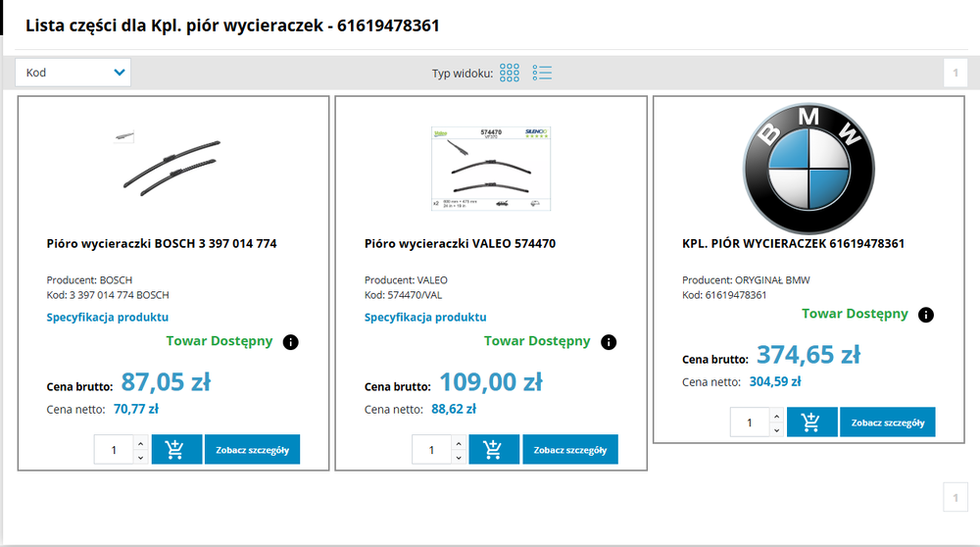Add original BMW wiper set to cart
980x547 pixels.
[x=811, y=422]
